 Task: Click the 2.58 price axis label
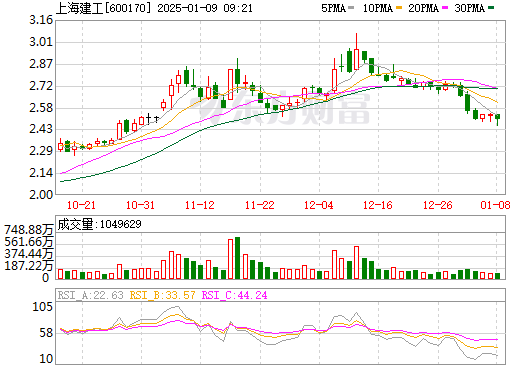[41, 108]
